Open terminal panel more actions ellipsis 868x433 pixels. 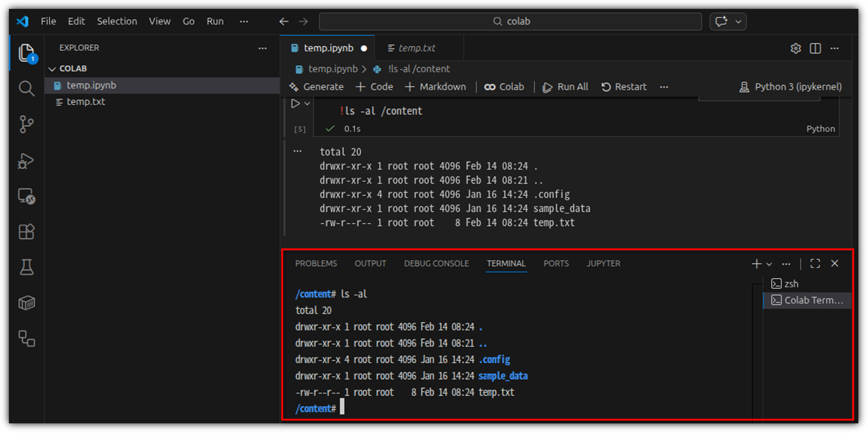pos(786,264)
